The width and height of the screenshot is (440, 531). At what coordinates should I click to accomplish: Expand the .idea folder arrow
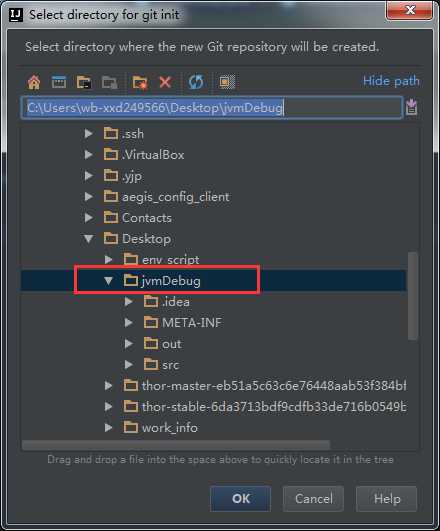click(x=128, y=301)
